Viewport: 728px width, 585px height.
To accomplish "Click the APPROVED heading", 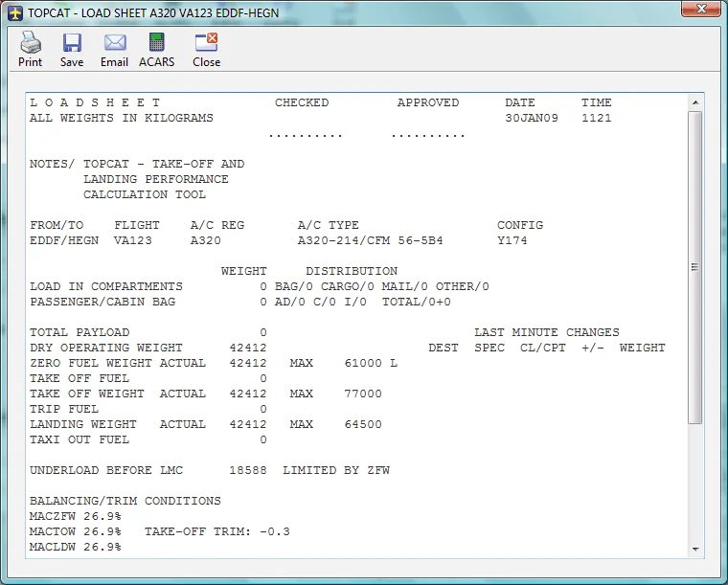I will (x=428, y=102).
